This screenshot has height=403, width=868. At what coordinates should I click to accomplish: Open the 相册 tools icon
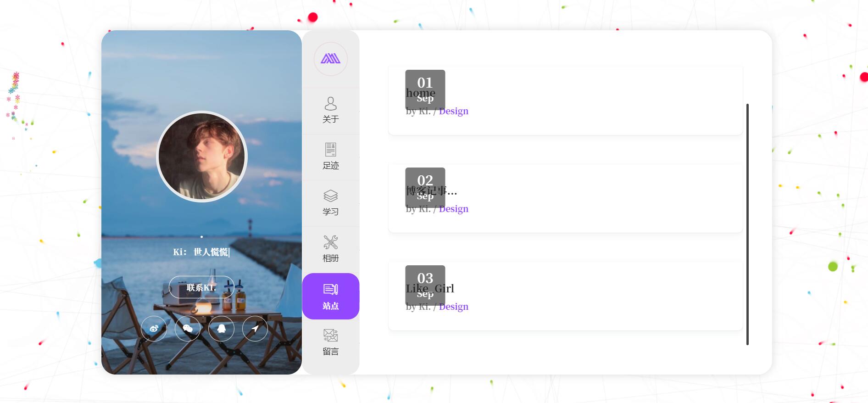click(x=330, y=250)
